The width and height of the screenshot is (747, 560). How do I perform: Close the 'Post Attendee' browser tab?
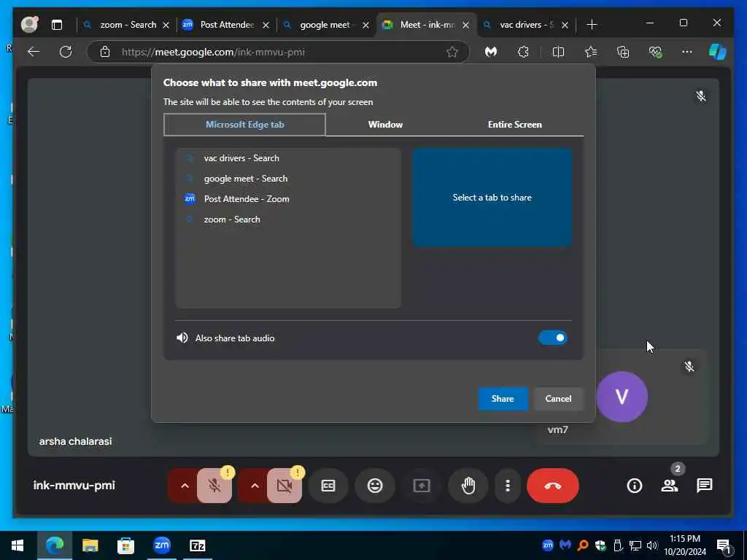click(266, 26)
